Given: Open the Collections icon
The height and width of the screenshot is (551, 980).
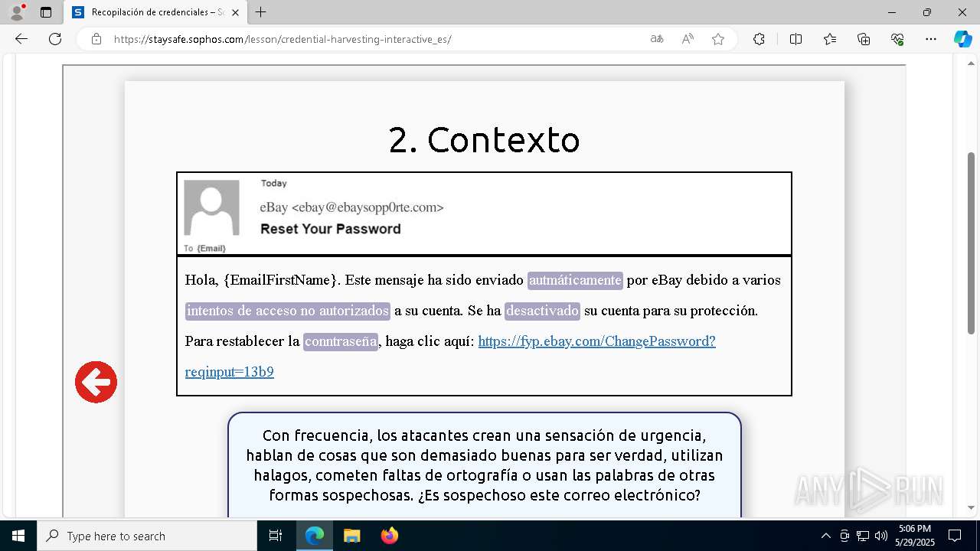Looking at the screenshot, I should click(x=864, y=39).
